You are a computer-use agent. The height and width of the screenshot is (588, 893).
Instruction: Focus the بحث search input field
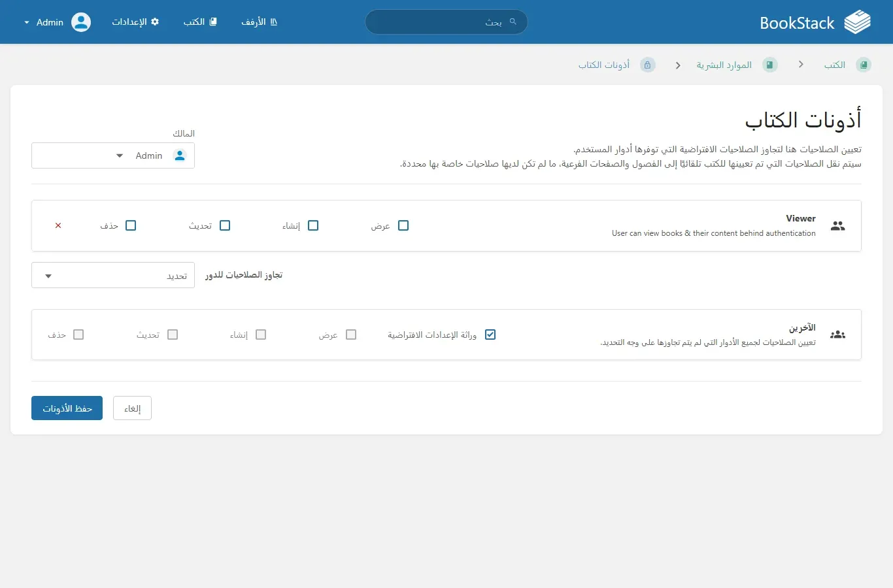click(x=446, y=22)
